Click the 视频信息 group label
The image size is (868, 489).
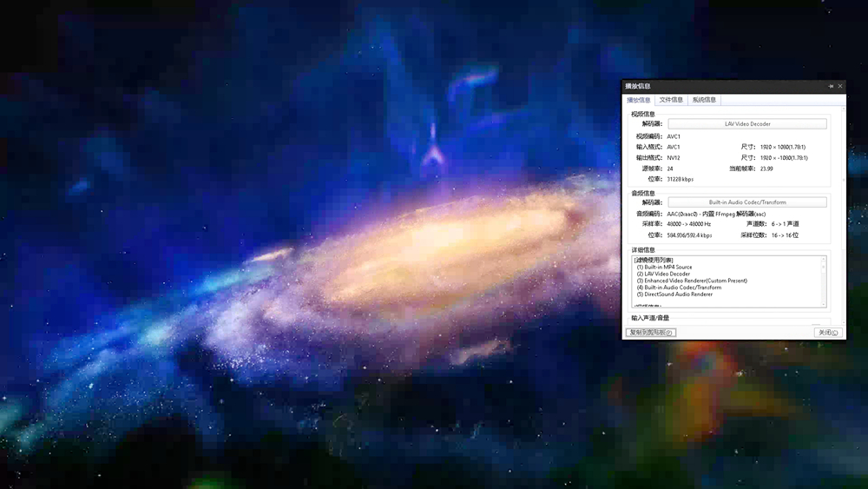642,114
